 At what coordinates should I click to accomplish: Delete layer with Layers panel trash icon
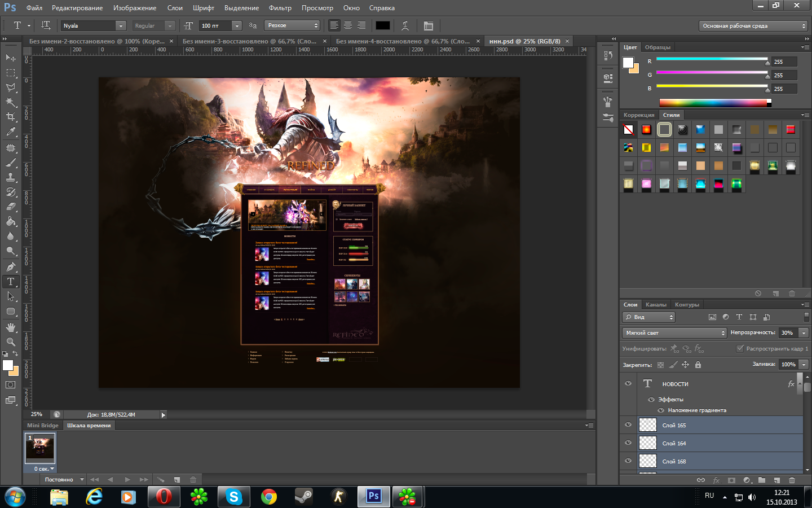click(x=792, y=480)
